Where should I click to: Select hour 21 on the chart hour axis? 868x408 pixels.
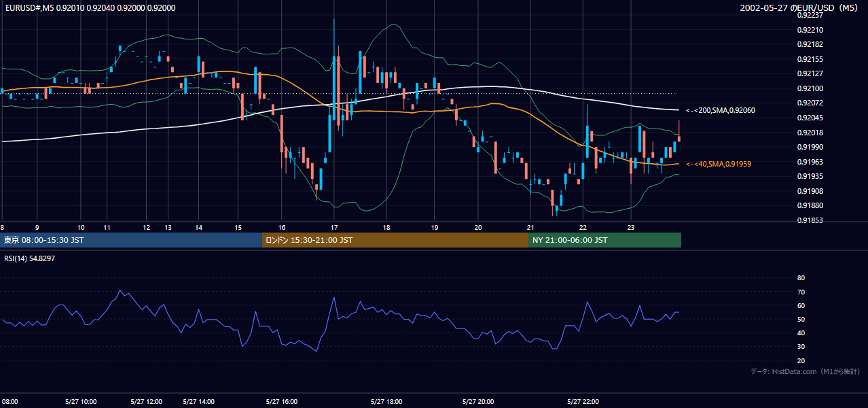coord(530,227)
